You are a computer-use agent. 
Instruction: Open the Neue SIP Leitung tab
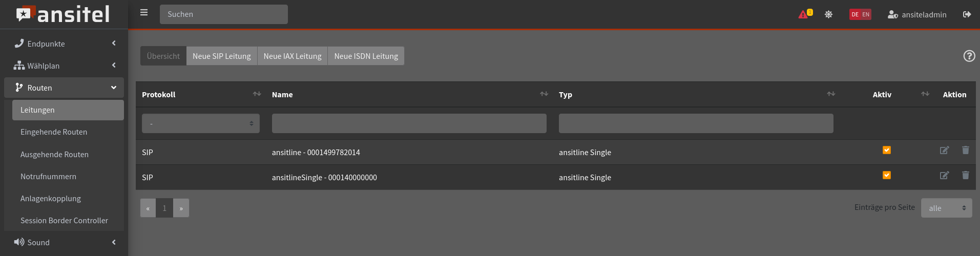point(221,56)
